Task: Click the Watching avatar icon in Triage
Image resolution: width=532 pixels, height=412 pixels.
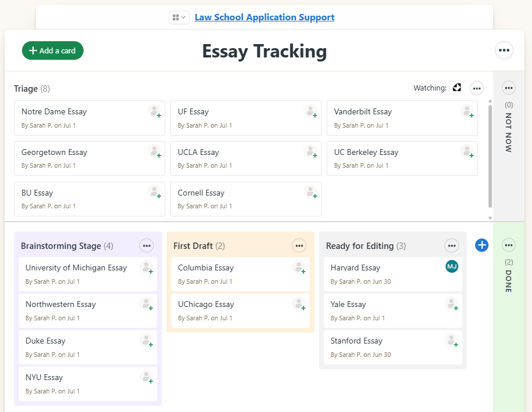Action: [x=457, y=88]
